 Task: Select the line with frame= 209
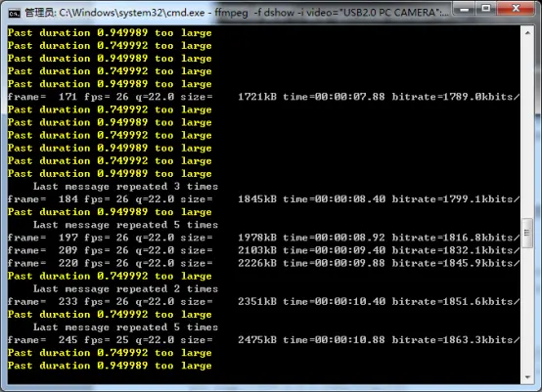click(x=263, y=250)
